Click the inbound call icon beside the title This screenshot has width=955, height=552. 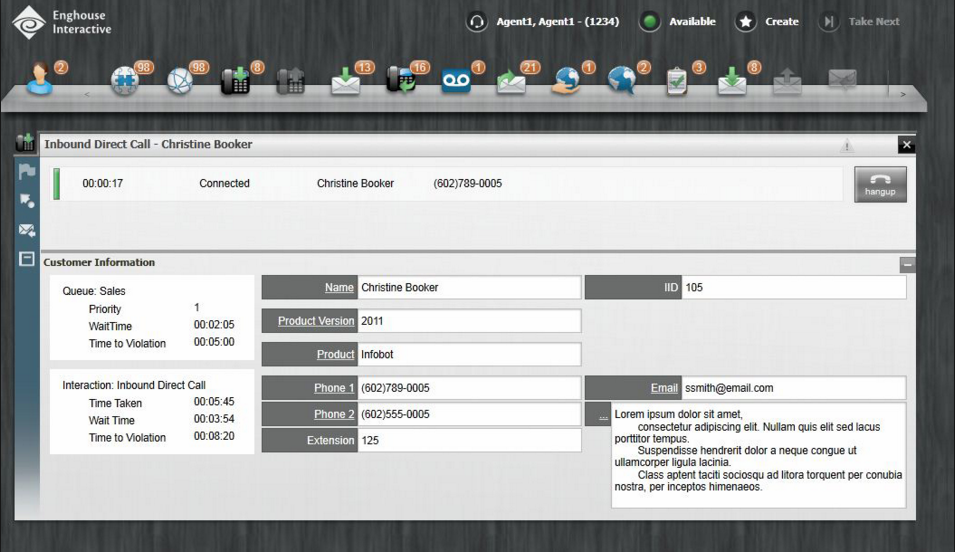click(25, 143)
